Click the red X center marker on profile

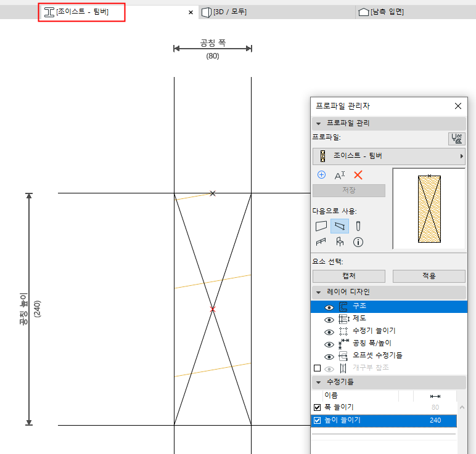click(x=213, y=309)
